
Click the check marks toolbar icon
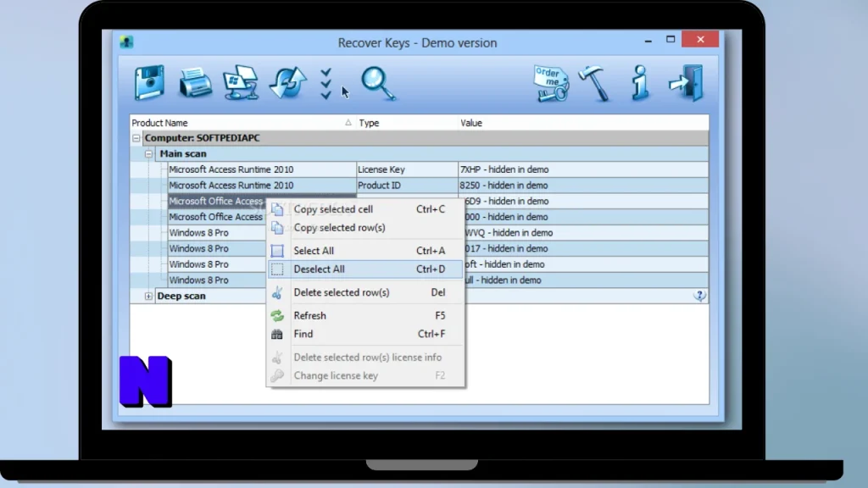tap(326, 84)
